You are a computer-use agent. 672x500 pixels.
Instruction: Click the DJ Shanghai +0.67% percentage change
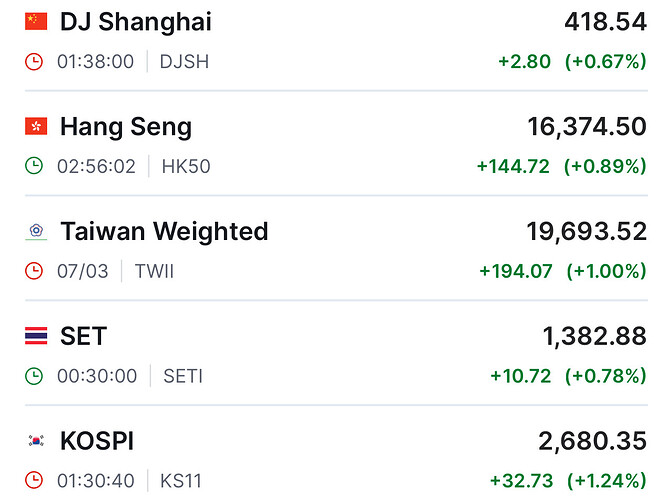606,62
